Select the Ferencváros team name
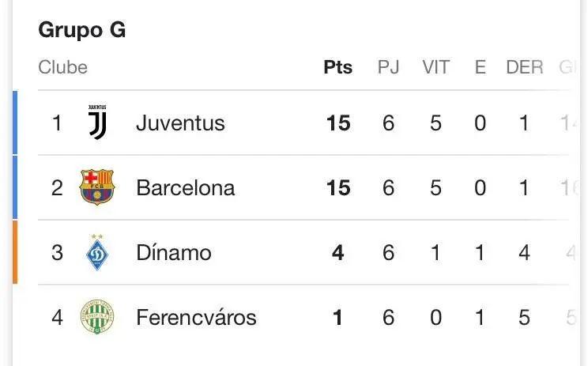 tap(196, 318)
